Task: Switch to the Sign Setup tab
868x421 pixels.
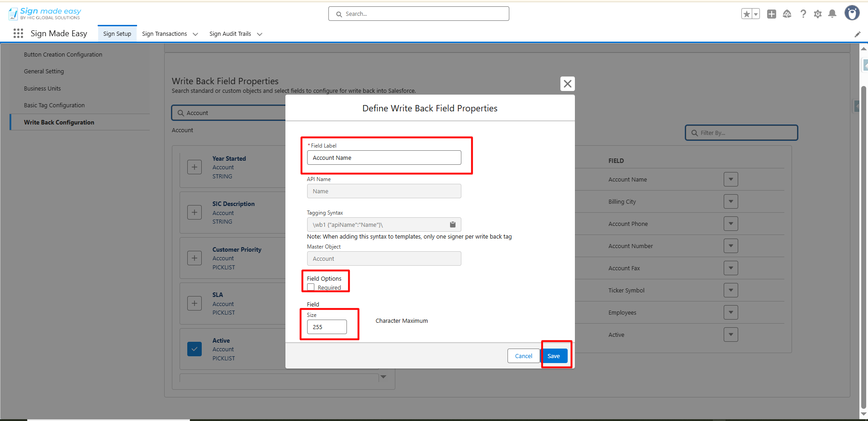Action: coord(117,34)
